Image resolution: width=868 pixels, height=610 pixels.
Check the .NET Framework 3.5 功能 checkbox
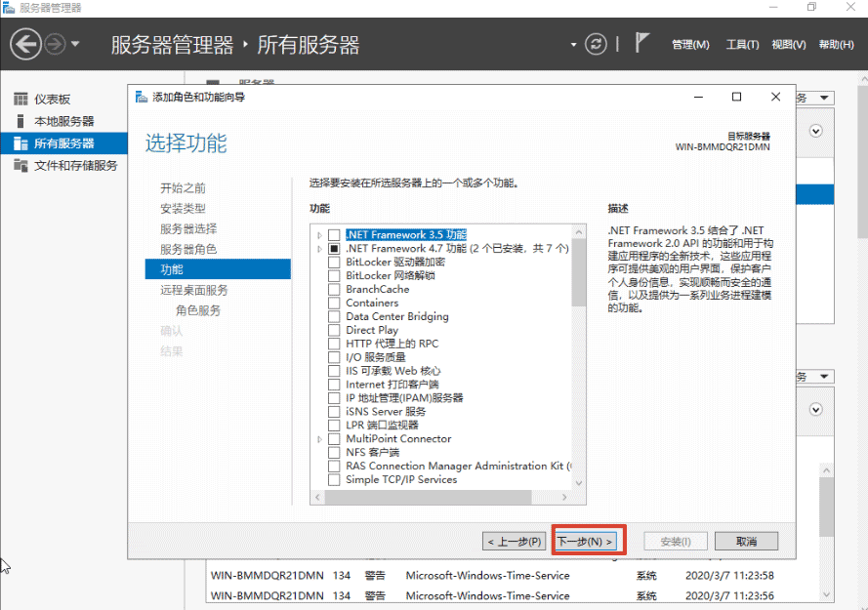334,235
